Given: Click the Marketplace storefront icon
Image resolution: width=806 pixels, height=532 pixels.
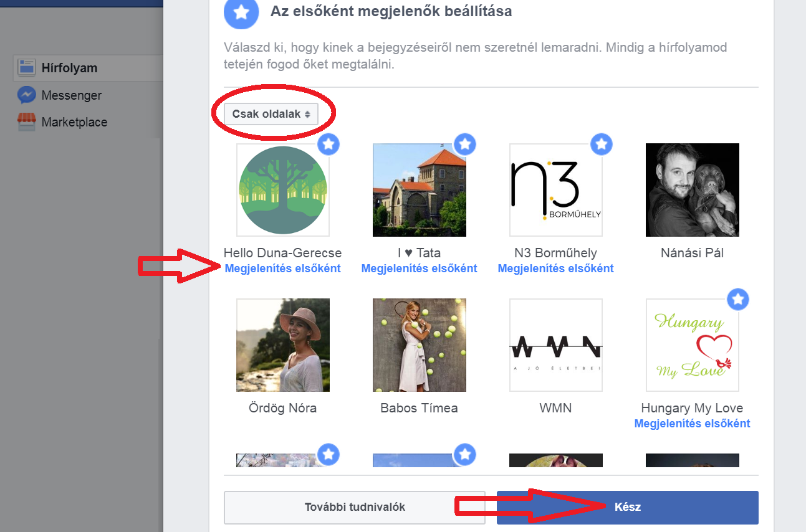Looking at the screenshot, I should pyautogui.click(x=26, y=122).
